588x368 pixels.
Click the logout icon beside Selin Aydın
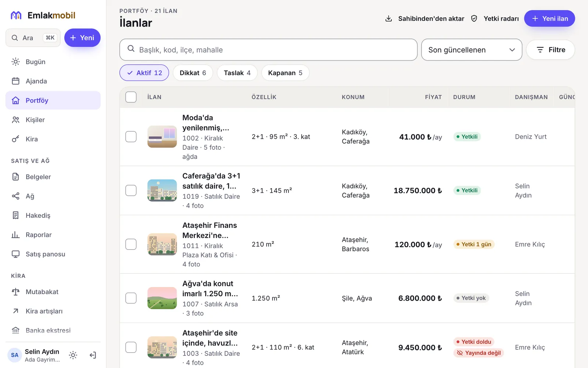[x=93, y=355]
